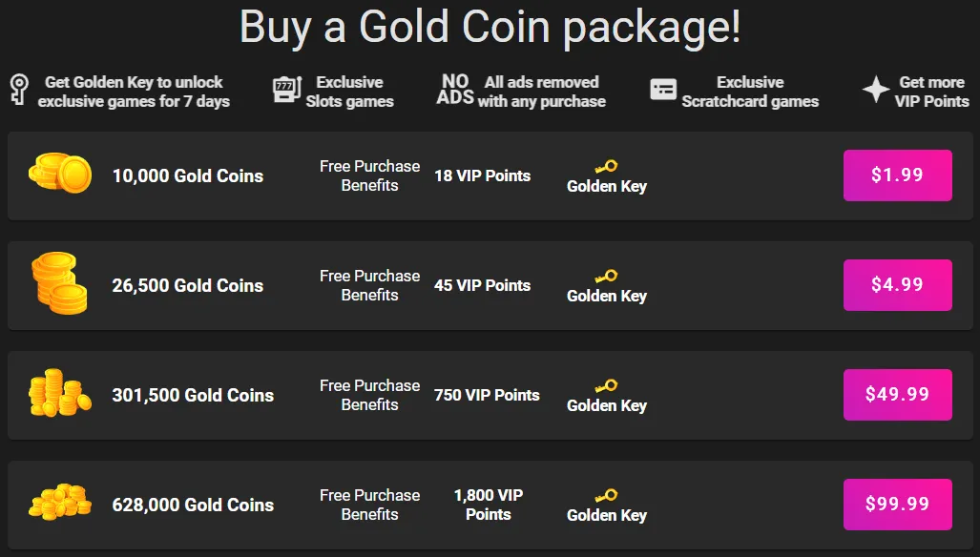
Task: Click the $49.99 purchase button
Action: 896,395
